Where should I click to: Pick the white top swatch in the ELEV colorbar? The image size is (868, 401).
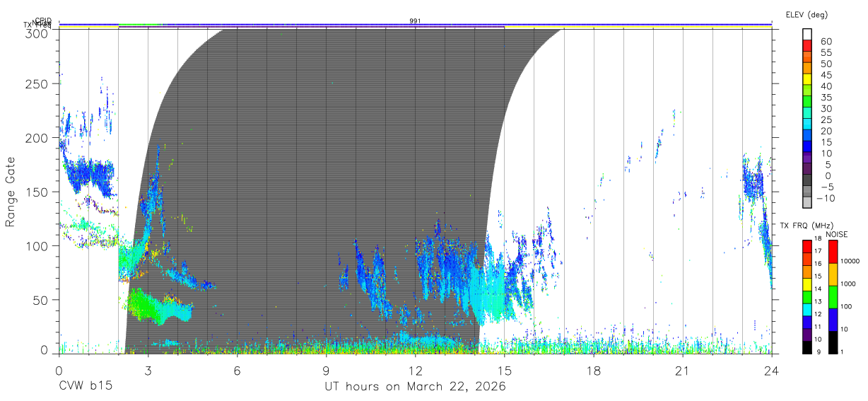[807, 35]
